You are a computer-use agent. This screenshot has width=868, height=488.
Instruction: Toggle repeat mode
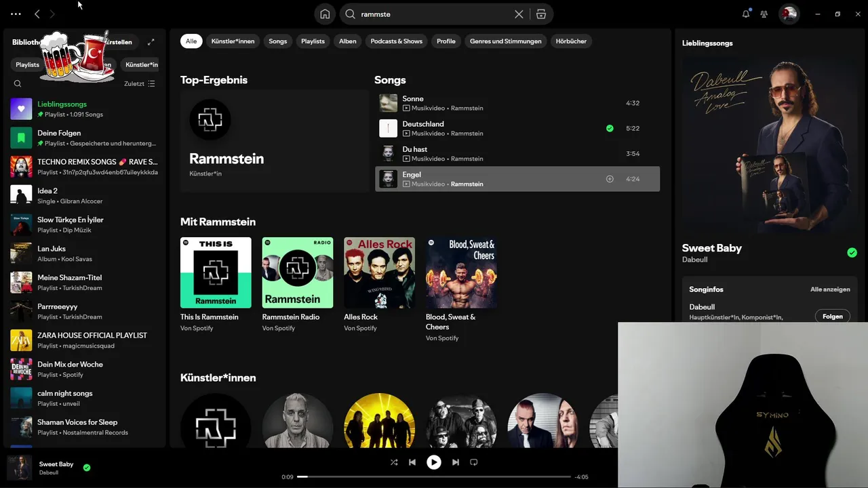click(x=474, y=462)
